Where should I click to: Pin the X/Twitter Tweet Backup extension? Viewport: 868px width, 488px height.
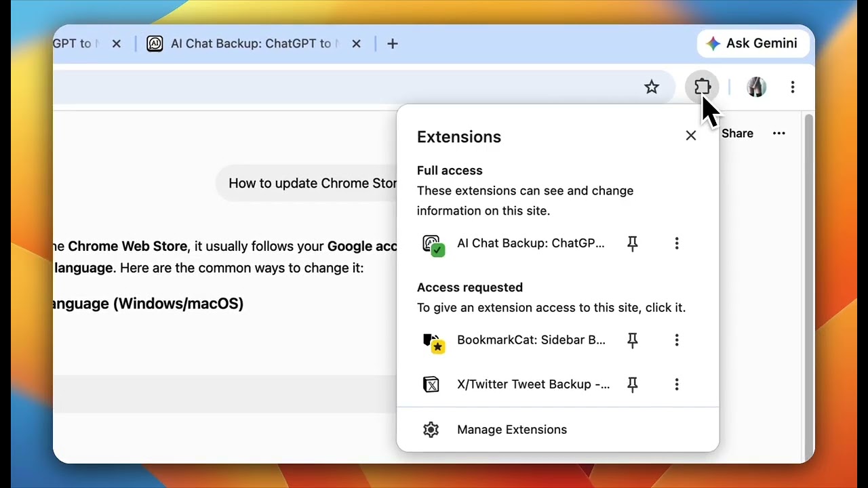pyautogui.click(x=633, y=384)
